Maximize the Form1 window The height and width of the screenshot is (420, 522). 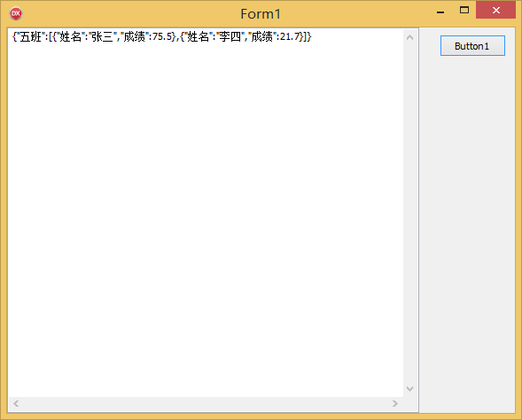(x=464, y=11)
